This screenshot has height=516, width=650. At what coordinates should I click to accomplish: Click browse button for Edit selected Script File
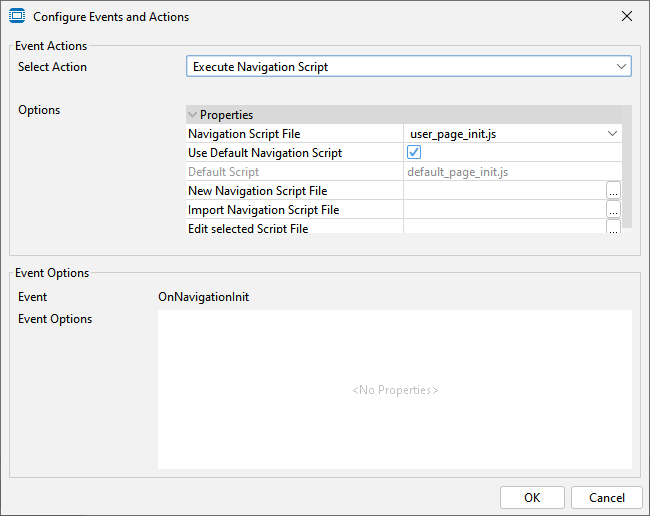click(613, 227)
